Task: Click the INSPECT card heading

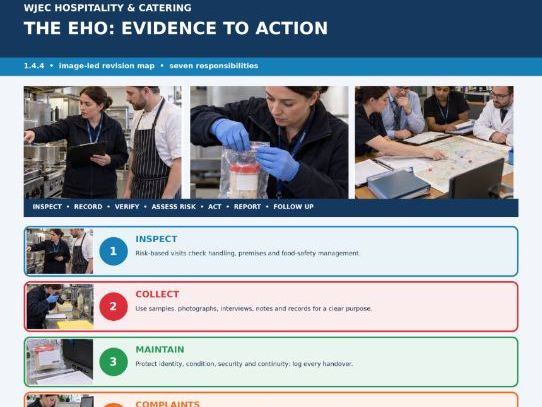Action: (x=156, y=239)
